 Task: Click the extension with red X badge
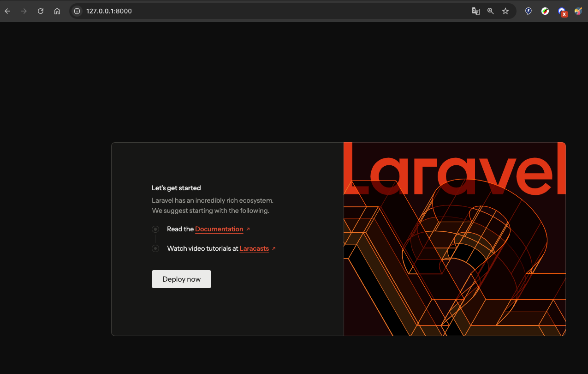pos(562,12)
